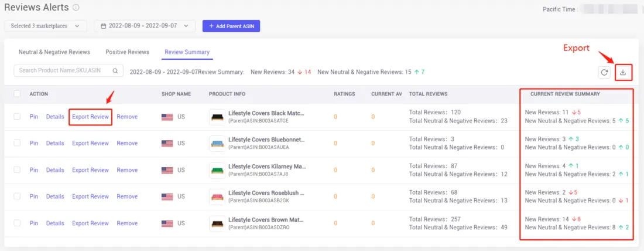Image resolution: width=644 pixels, height=251 pixels.
Task: Pin the Lifestyle Covers Brown row
Action: pos(34,223)
